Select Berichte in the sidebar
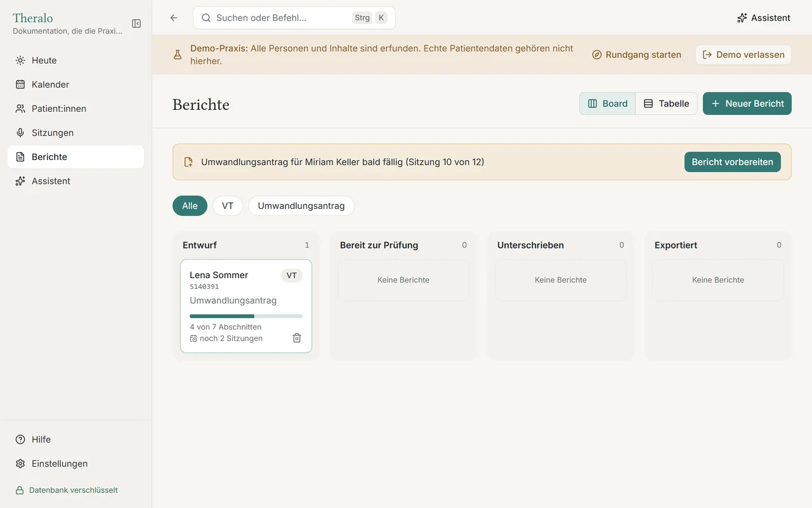This screenshot has width=812, height=508. coord(75,157)
